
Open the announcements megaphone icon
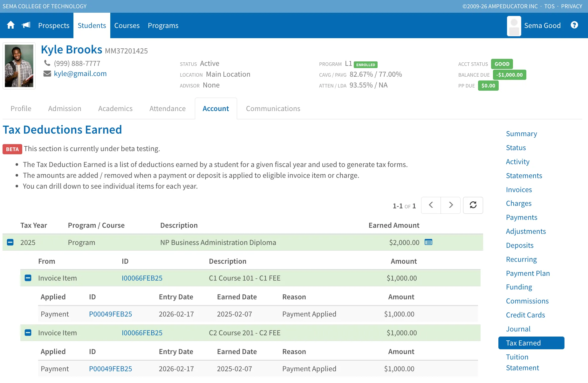pyautogui.click(x=26, y=25)
